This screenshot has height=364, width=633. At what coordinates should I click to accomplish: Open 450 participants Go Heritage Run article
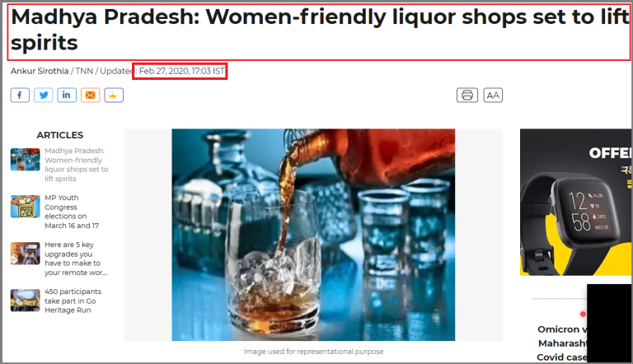coord(73,301)
